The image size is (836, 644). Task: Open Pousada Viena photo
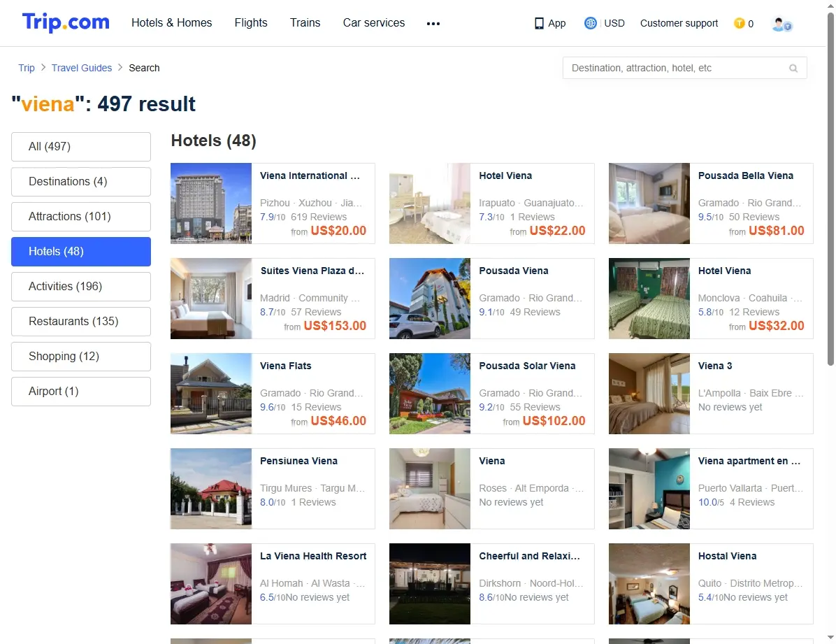point(430,299)
